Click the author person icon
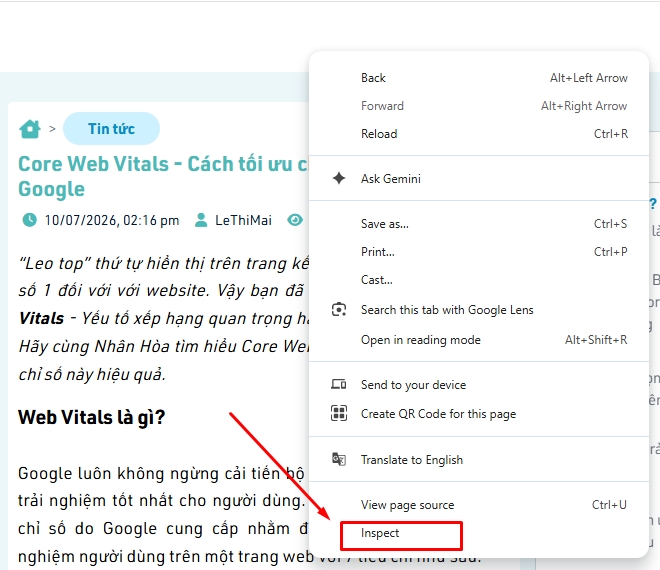Screen dimensions: 660x570 point(201,220)
